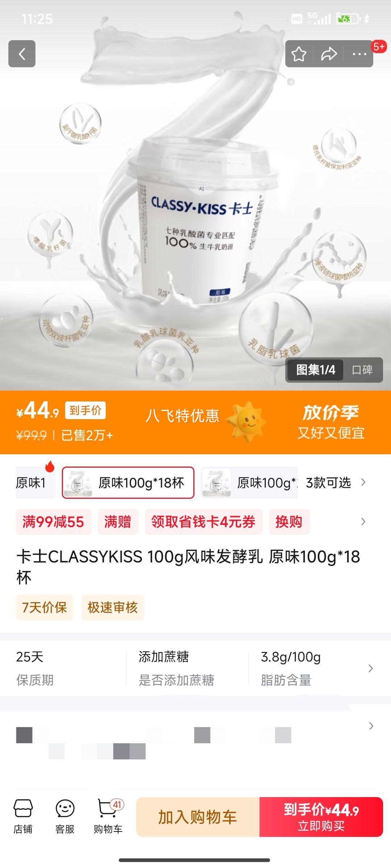This screenshot has width=391, height=868.
Task: Tap the smiling sun promo icon
Action: 246,422
